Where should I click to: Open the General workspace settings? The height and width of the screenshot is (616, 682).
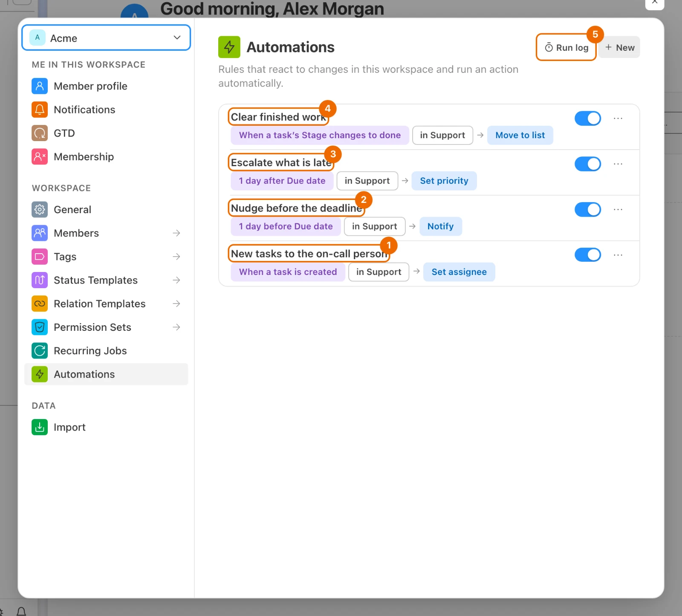coord(106,209)
